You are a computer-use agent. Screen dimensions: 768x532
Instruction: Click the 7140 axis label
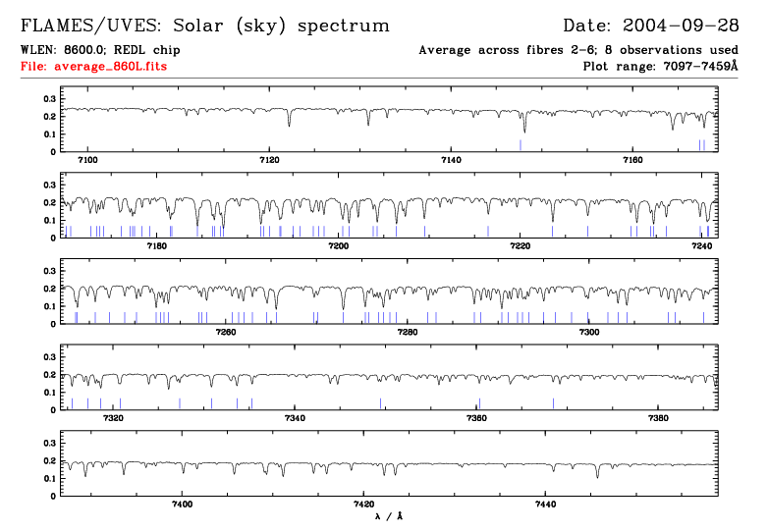coord(451,160)
